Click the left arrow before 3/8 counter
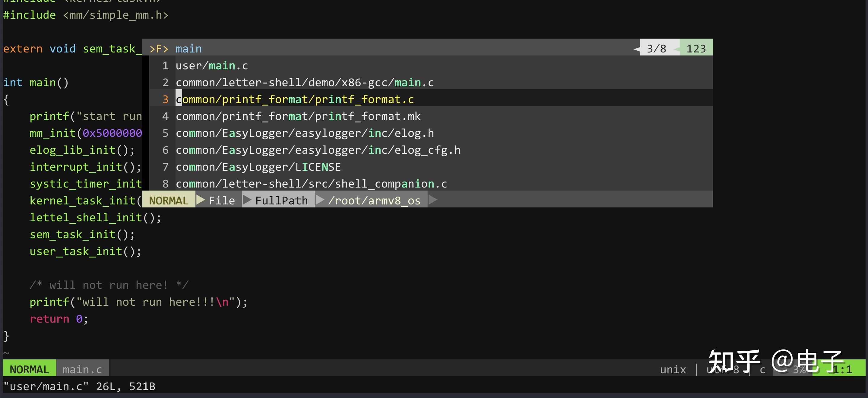868x398 pixels. pyautogui.click(x=636, y=49)
